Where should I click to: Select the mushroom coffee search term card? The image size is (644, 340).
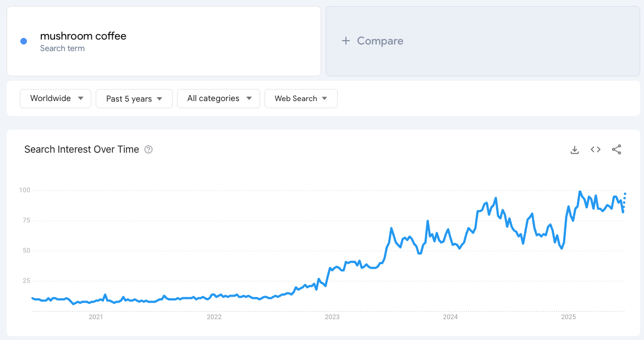pos(163,41)
